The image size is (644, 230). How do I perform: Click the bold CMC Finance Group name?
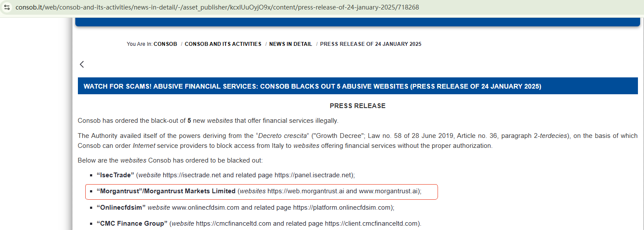tap(132, 224)
